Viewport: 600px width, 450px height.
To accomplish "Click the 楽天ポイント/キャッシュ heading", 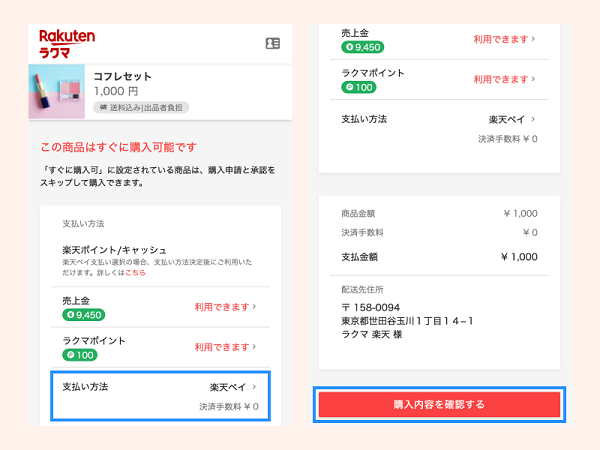I will (x=114, y=250).
